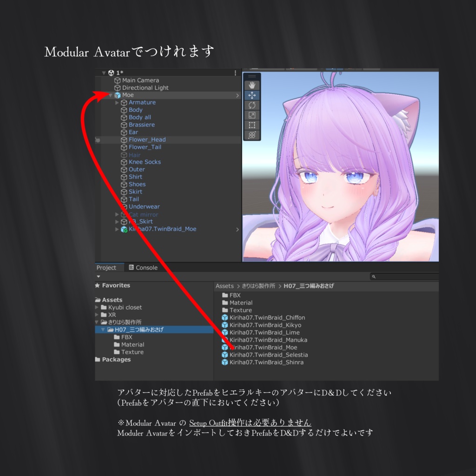Expand the Kyubi closet folder
Screen dimensions: 476x476
(x=97, y=307)
